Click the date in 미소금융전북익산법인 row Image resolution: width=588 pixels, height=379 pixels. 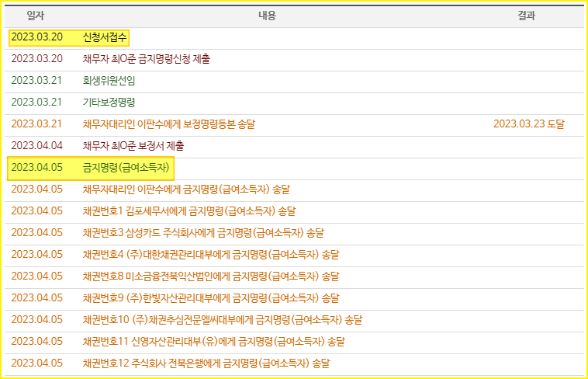coord(36,276)
